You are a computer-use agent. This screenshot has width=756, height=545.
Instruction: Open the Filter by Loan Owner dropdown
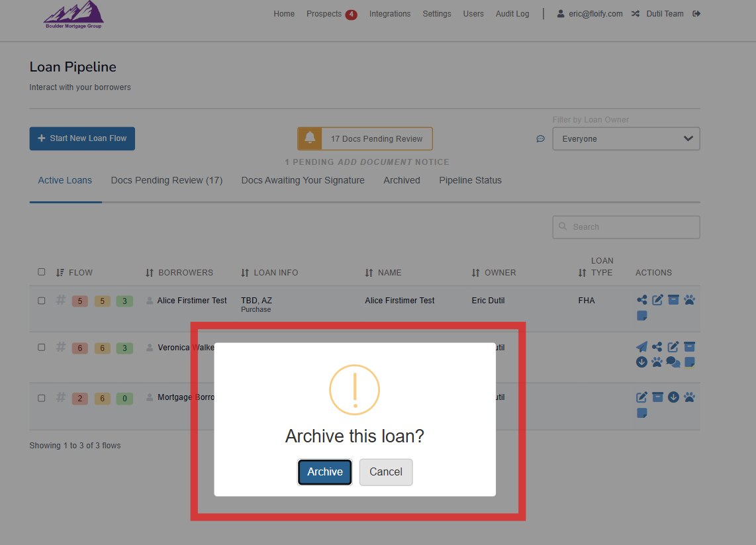pyautogui.click(x=626, y=139)
